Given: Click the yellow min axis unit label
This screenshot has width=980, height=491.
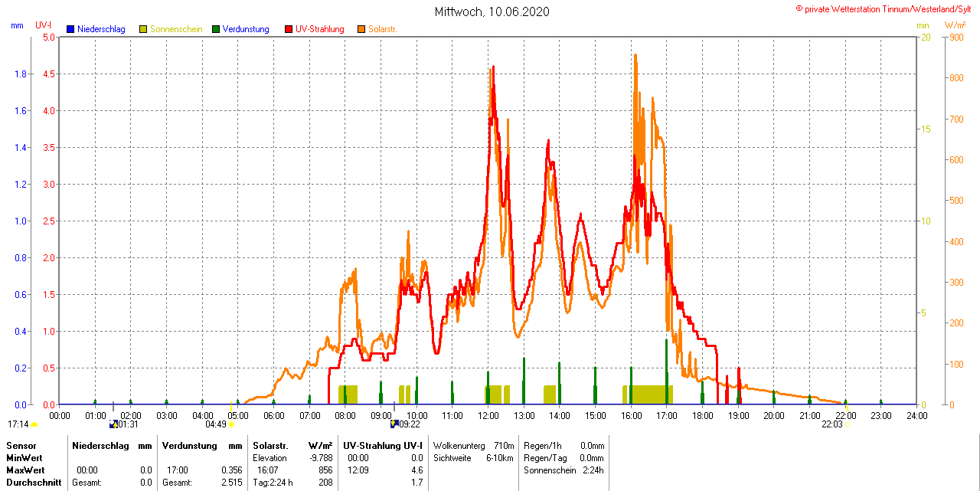Looking at the screenshot, I should [923, 25].
